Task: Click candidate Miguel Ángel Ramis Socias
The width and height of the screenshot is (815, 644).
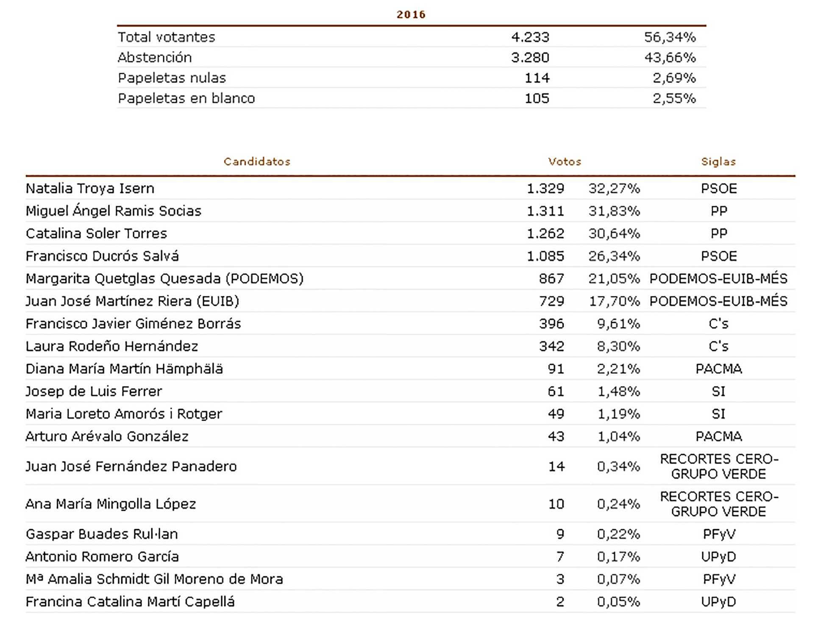Action: [113, 211]
